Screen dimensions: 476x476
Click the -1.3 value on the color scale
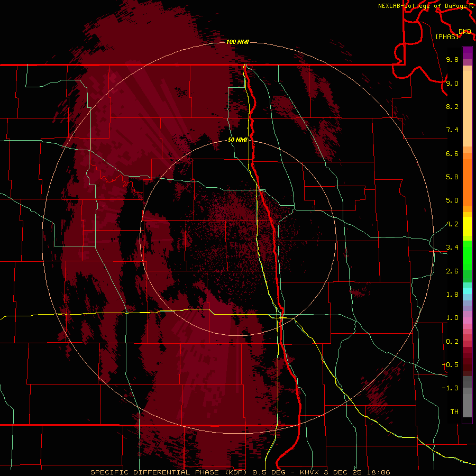[450, 388]
